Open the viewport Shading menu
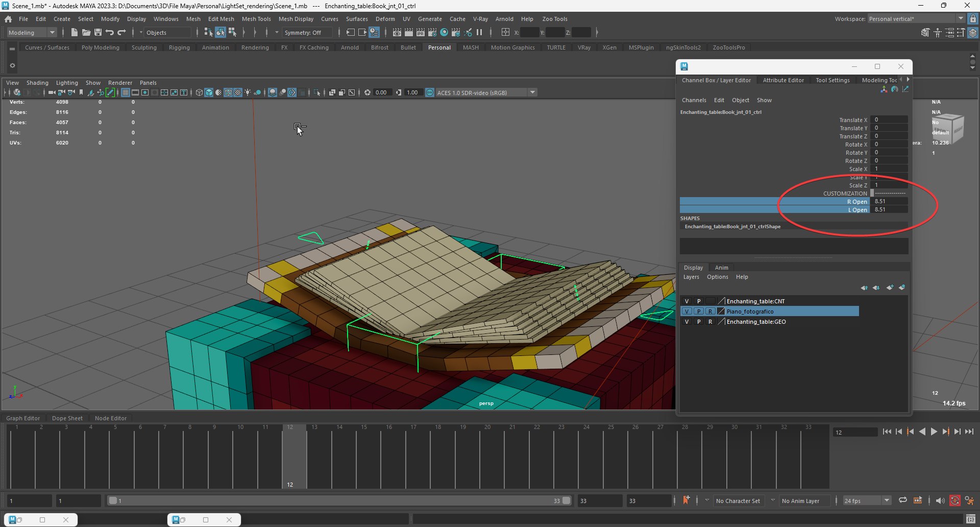 click(37, 83)
